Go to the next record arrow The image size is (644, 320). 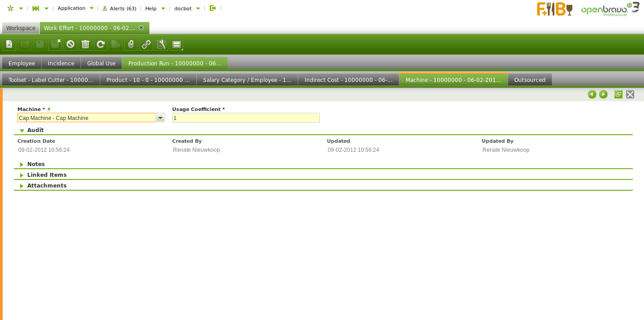tap(603, 94)
